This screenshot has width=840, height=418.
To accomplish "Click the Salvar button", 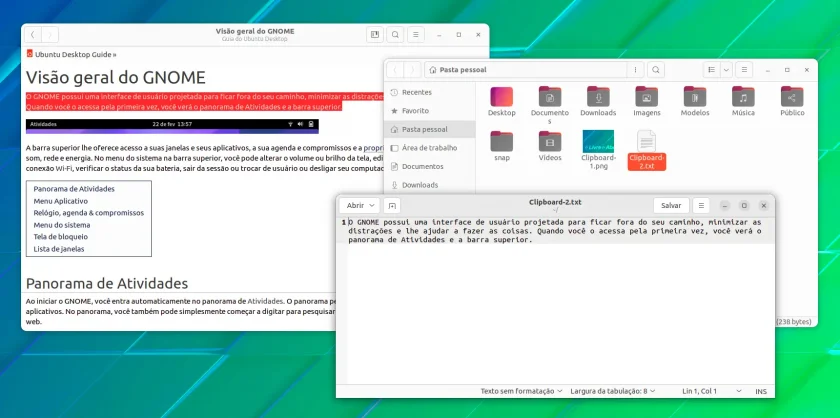I will click(671, 205).
